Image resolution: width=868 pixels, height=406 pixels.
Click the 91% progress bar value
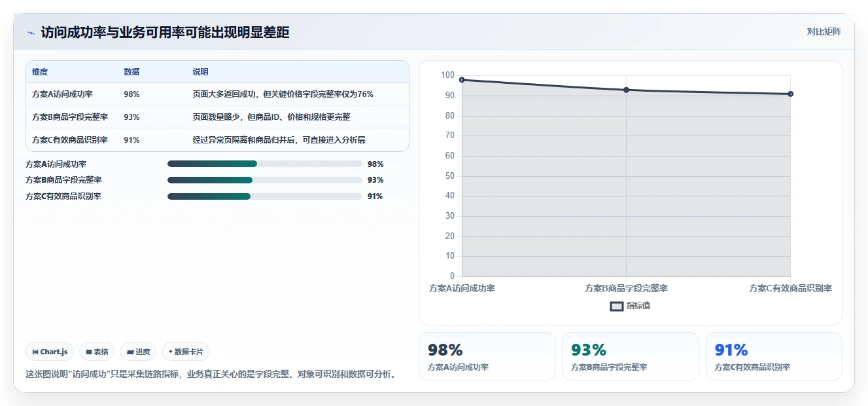[x=375, y=196]
